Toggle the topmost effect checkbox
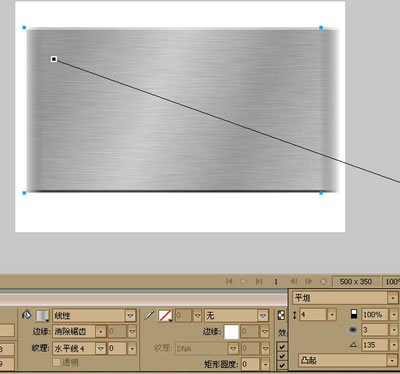This screenshot has height=374, width=400. point(282,347)
